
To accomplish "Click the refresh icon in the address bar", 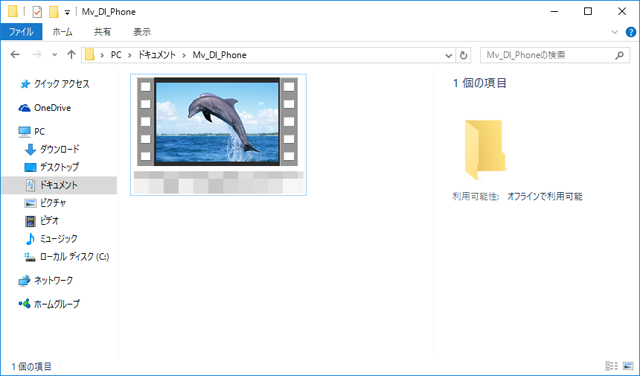I will click(x=463, y=55).
